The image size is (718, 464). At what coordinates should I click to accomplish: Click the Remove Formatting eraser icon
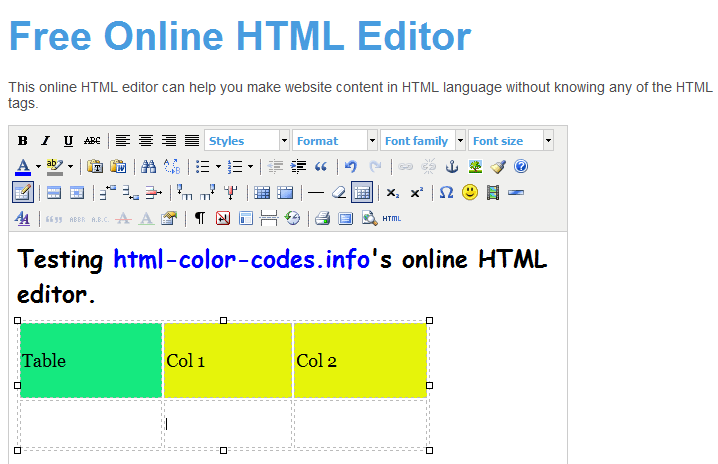tap(339, 193)
